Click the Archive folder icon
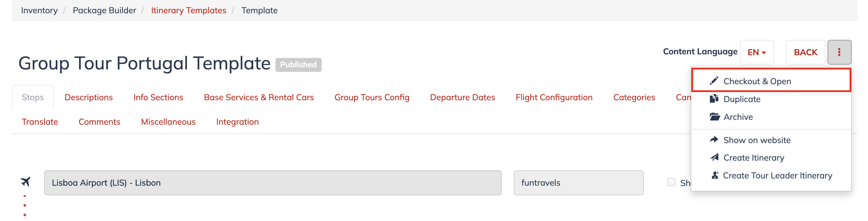Image resolution: width=868 pixels, height=221 pixels. pyautogui.click(x=714, y=117)
